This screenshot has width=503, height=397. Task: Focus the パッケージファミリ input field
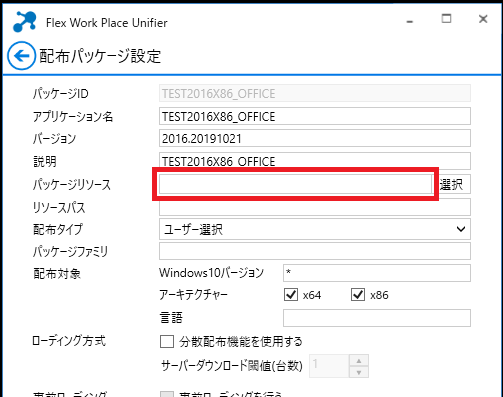click(x=315, y=251)
